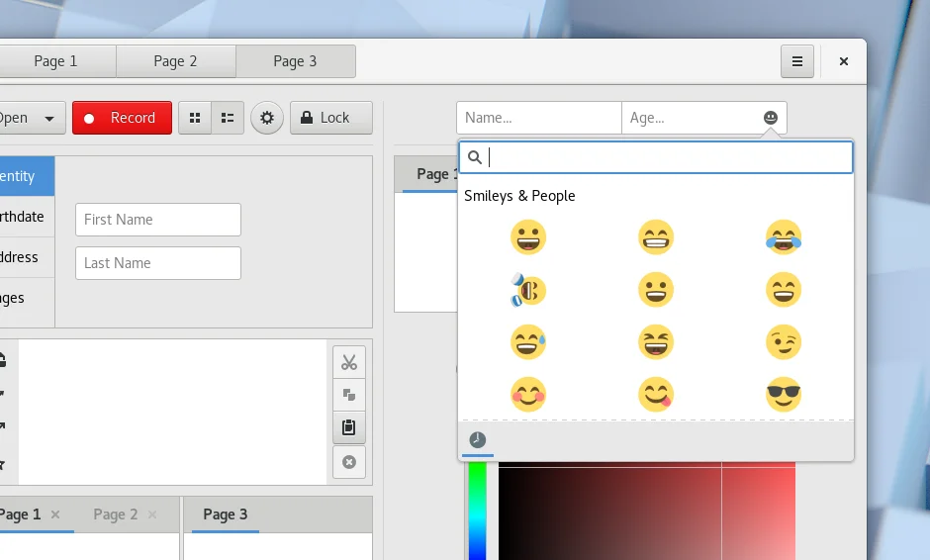Click the circled X delete icon
Viewport: 930px width, 560px height.
[348, 462]
